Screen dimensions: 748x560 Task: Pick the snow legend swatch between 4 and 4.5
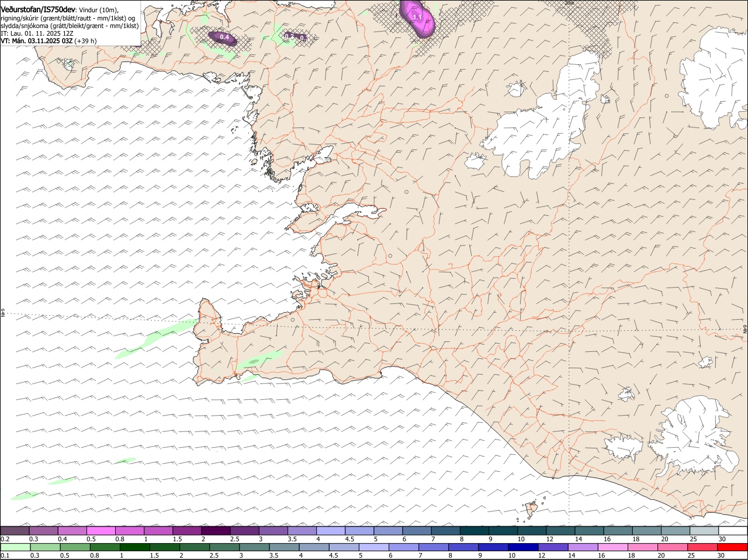pos(331,530)
